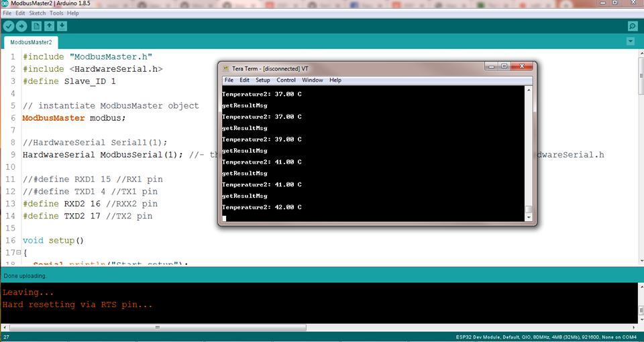
Task: Click comment '// instantiate ModbusMaster object'
Action: point(111,105)
